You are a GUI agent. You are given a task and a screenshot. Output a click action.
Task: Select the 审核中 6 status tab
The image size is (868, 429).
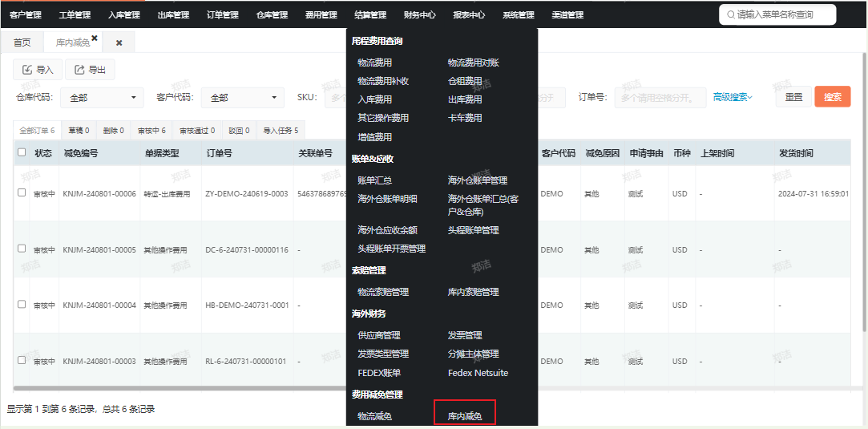coord(151,131)
